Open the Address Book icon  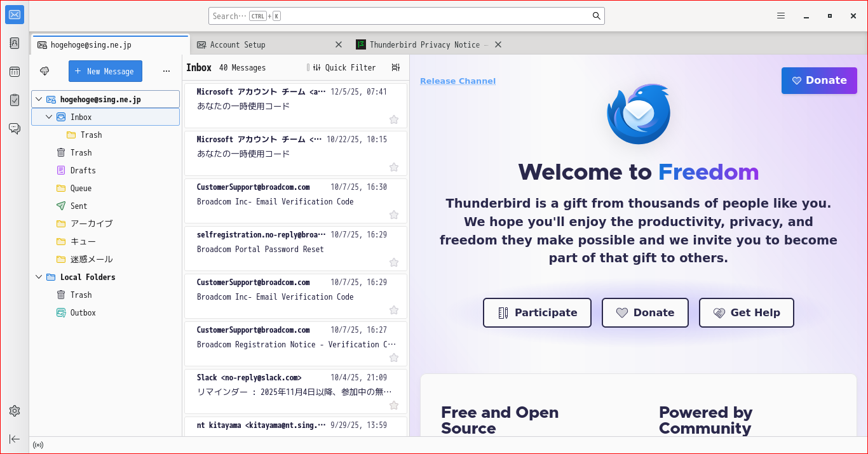coord(15,43)
